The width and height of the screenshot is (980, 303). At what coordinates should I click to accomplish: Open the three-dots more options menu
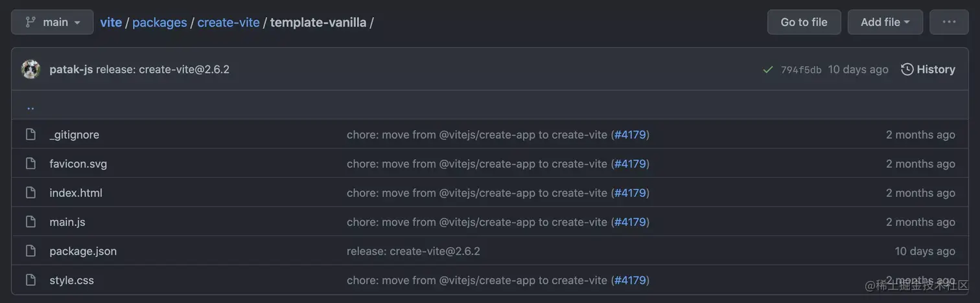click(949, 22)
